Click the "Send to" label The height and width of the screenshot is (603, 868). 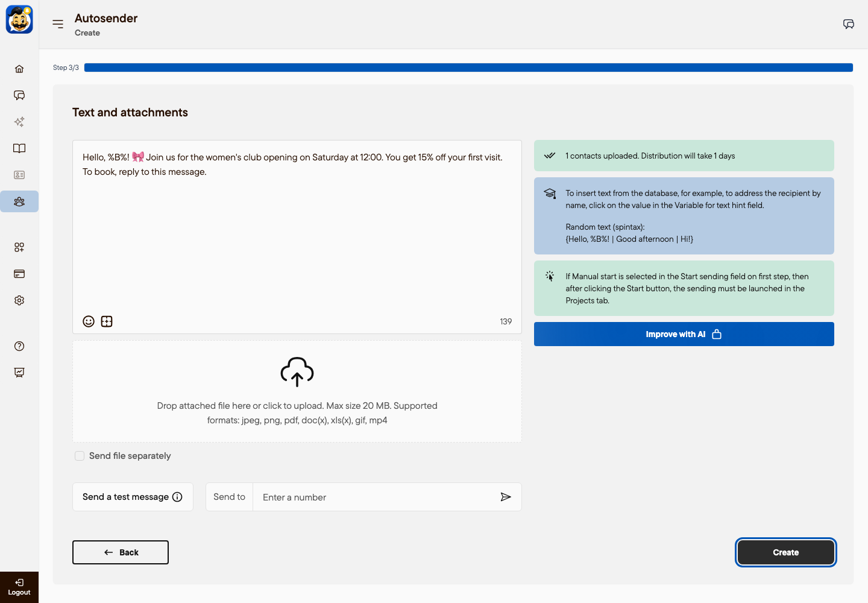click(x=229, y=497)
